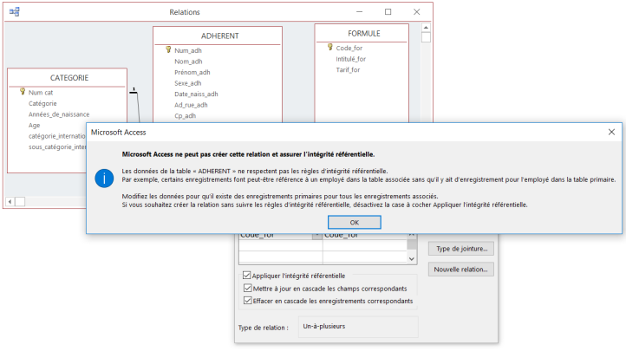Click the Relations window icon in the title bar
626x364 pixels.
pyautogui.click(x=15, y=12)
